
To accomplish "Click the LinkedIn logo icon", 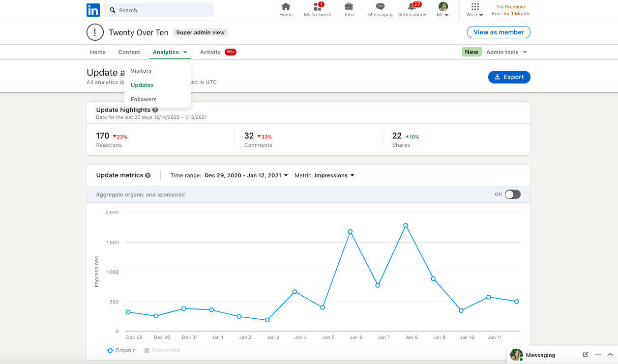I will [93, 10].
